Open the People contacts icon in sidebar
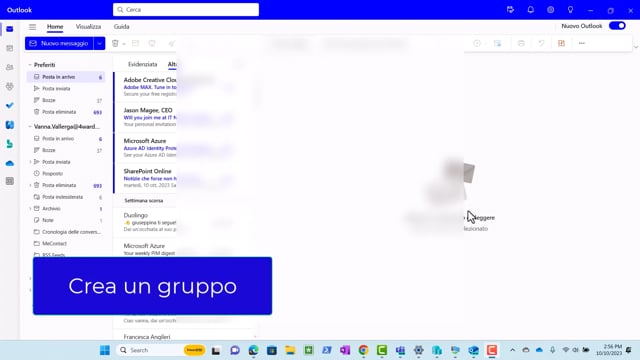The height and width of the screenshot is (360, 640). (10, 67)
